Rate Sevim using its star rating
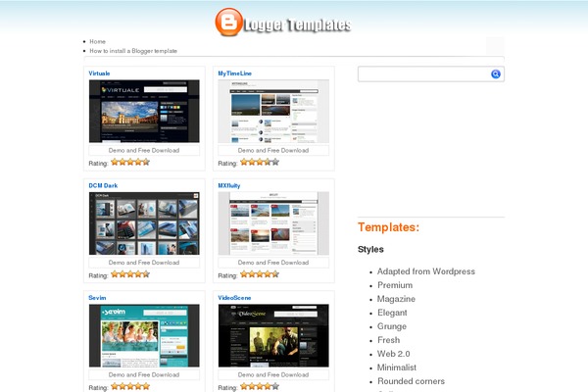The image size is (588, 392). [x=130, y=386]
